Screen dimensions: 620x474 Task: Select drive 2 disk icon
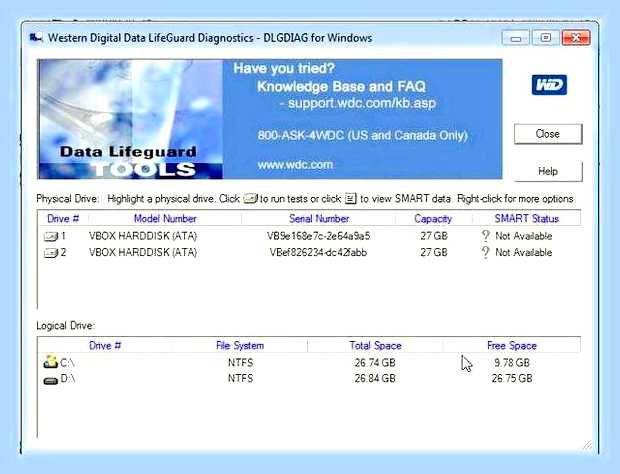[51, 253]
